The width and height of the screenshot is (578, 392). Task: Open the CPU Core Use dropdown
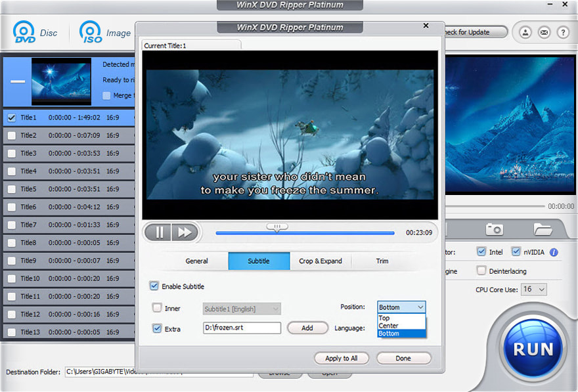(x=533, y=289)
